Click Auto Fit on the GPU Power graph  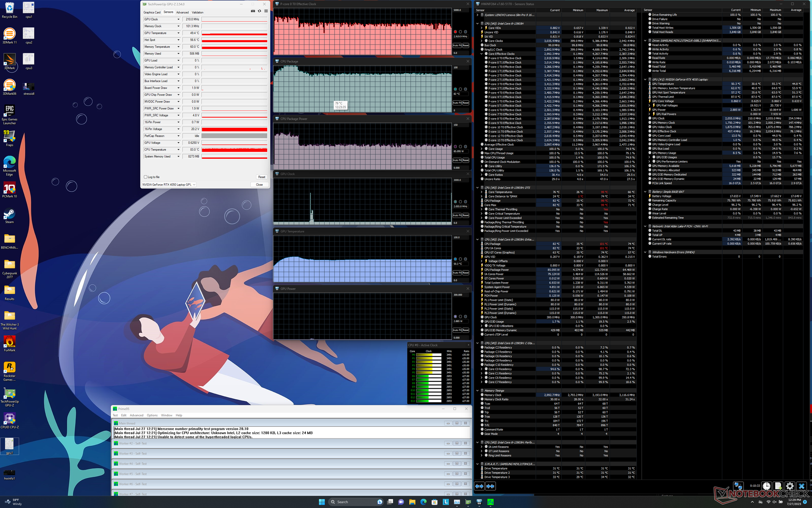coord(456,330)
